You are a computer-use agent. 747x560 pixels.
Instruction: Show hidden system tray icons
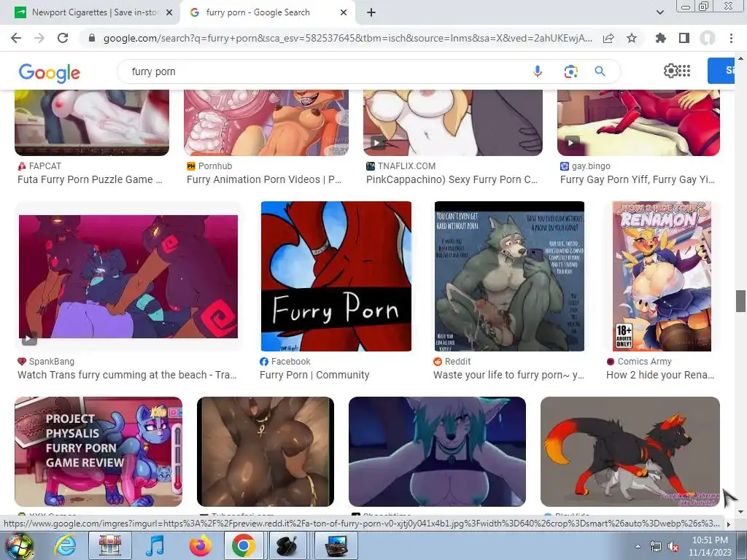638,547
